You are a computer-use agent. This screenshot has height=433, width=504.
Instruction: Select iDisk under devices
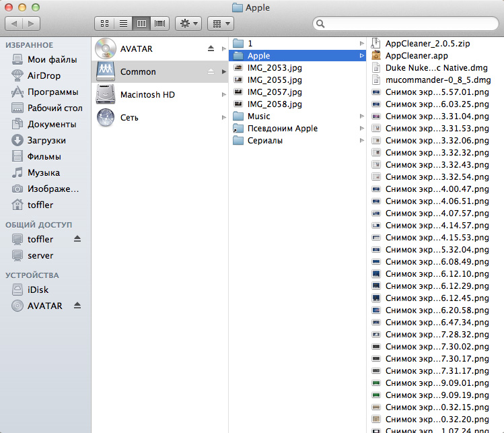point(38,290)
